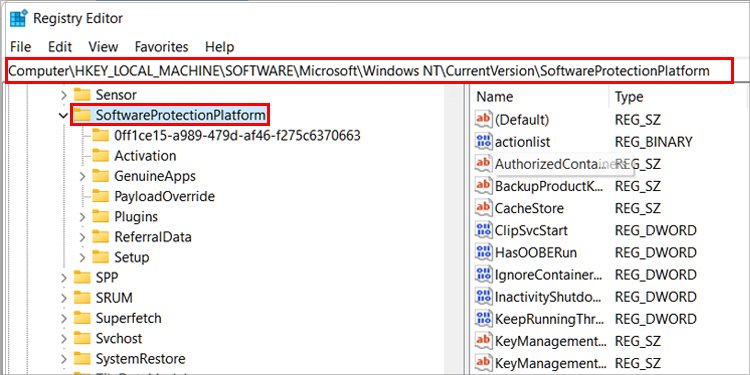Select the actionlist value name

pyautogui.click(x=522, y=142)
